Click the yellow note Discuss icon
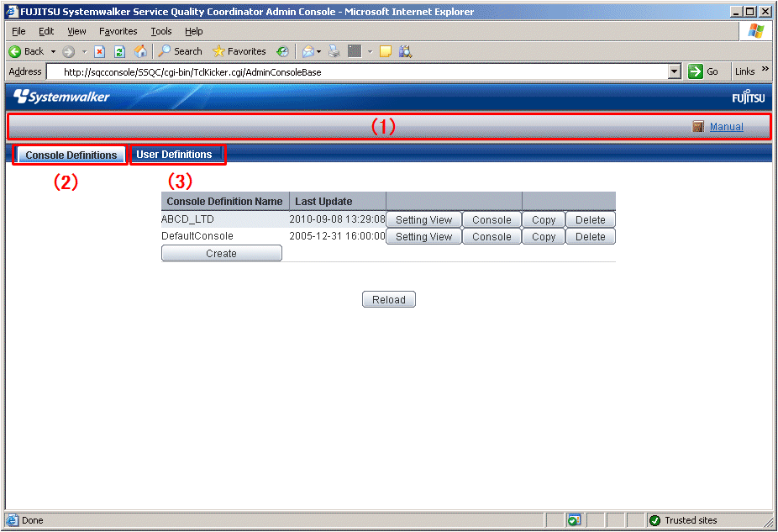Screen dimensions: 778x532 386,51
